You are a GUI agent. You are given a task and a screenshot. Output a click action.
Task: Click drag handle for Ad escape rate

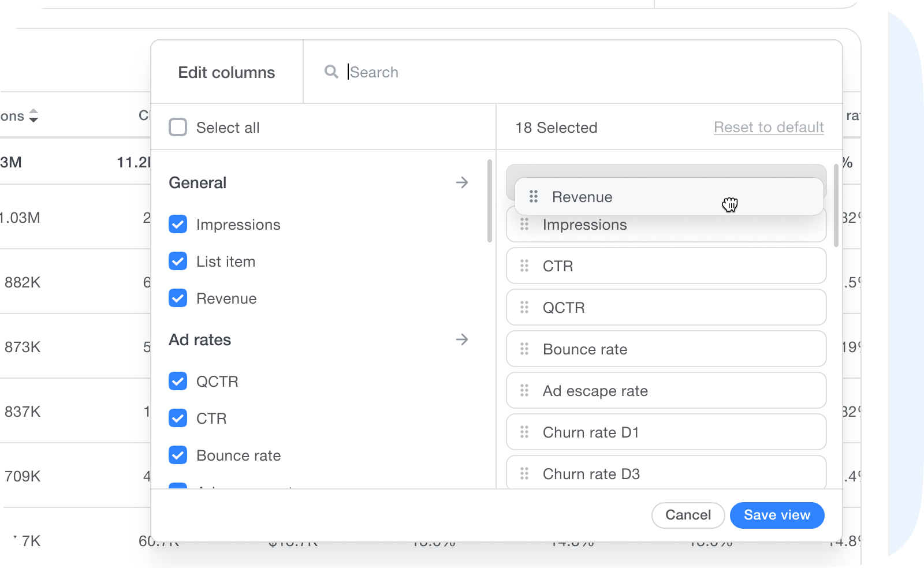[524, 391]
